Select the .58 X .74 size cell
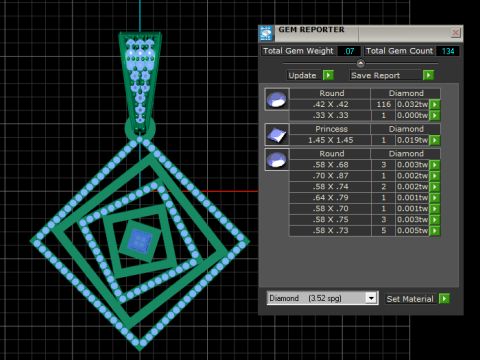 tap(330, 187)
